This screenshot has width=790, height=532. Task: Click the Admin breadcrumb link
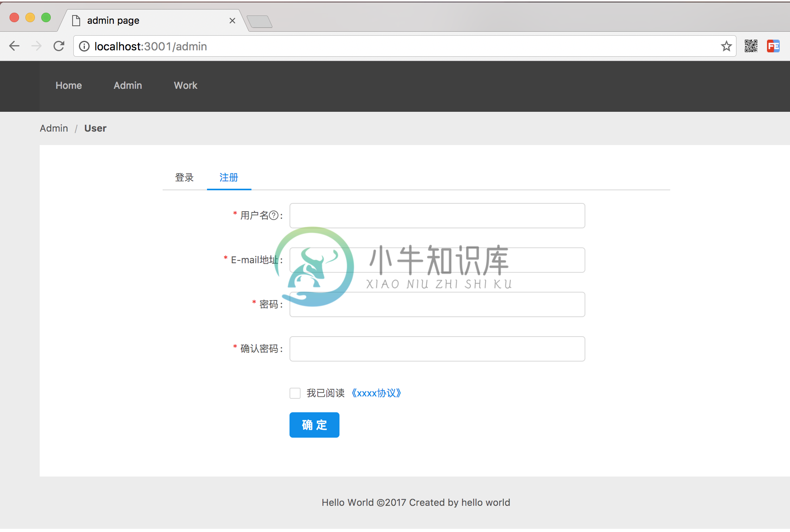[x=54, y=128]
